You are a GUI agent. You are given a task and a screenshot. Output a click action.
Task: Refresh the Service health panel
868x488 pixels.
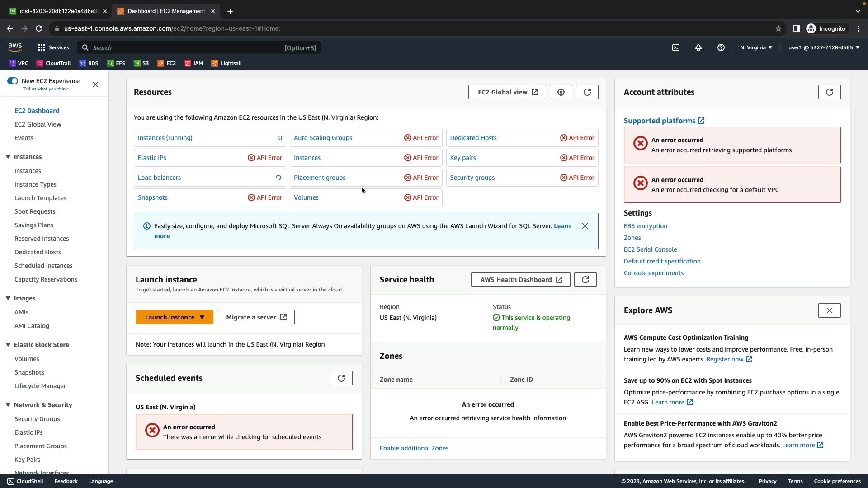(585, 280)
